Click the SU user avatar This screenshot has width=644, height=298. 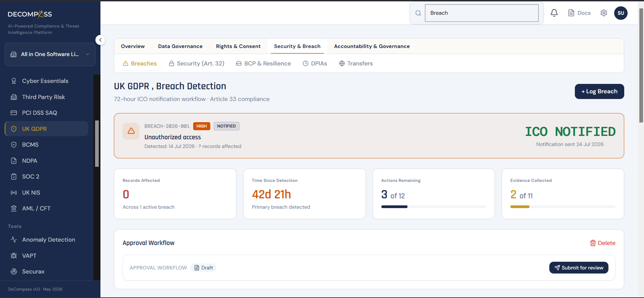[x=620, y=13]
